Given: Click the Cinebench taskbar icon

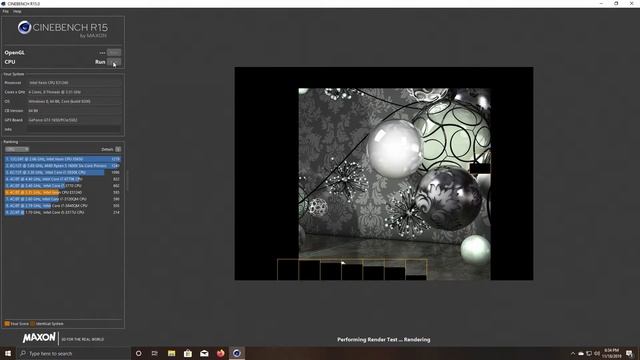Looking at the screenshot, I should pos(237,353).
